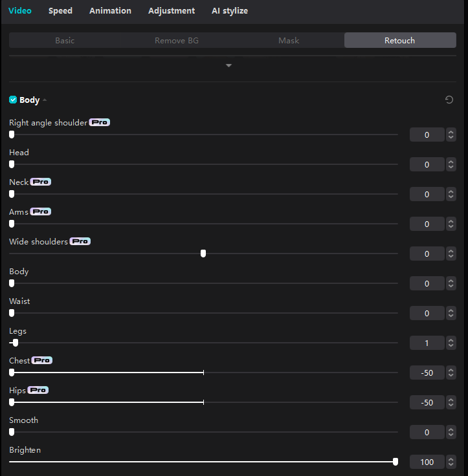Click the Brighten slider handle
468x476 pixels.
(396, 462)
